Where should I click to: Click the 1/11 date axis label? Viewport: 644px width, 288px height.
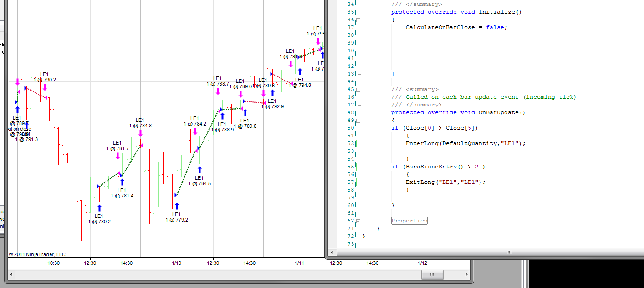pos(300,263)
